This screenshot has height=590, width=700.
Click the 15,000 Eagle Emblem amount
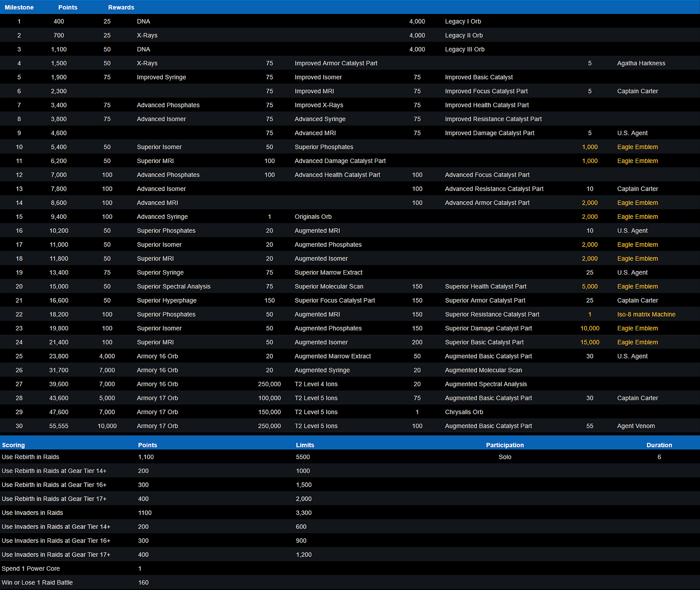[590, 342]
